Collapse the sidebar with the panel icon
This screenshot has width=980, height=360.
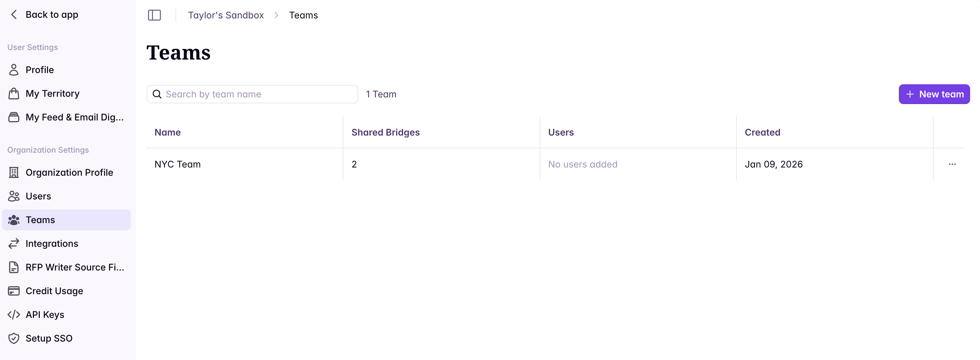click(154, 15)
